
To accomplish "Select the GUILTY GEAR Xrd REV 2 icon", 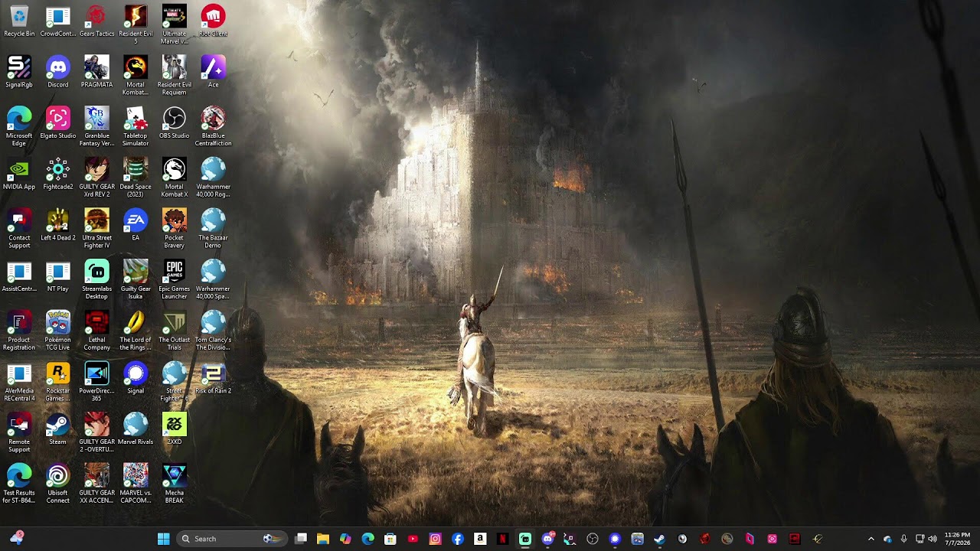I will [96, 178].
